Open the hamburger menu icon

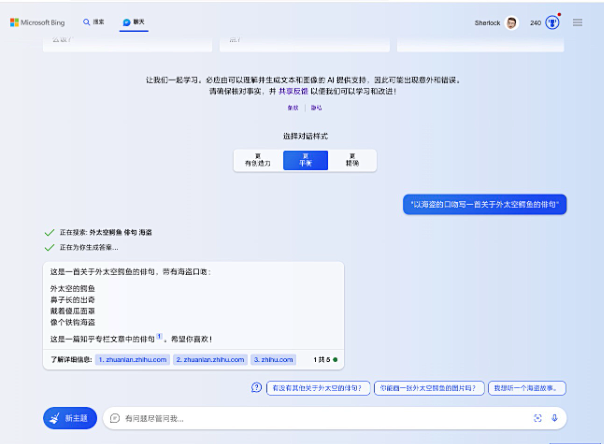coord(577,23)
